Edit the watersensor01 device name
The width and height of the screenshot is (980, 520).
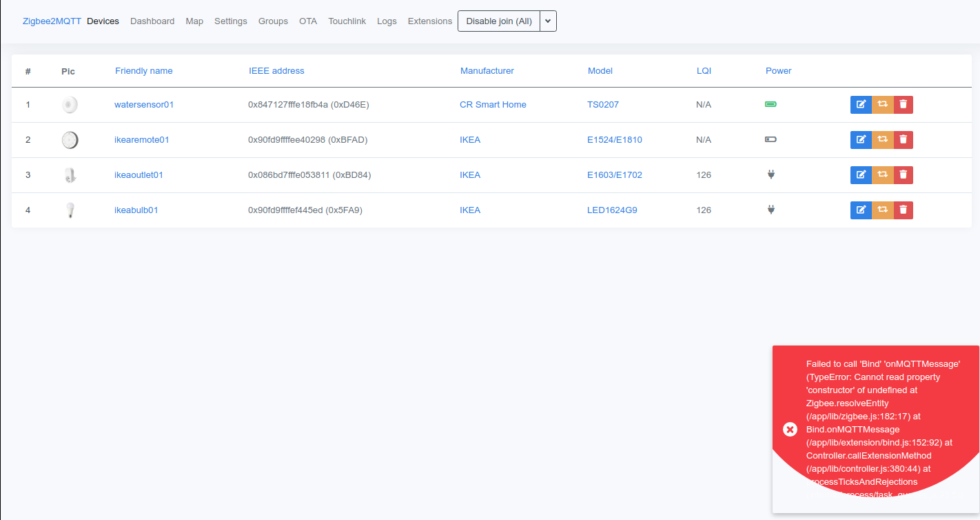[861, 104]
